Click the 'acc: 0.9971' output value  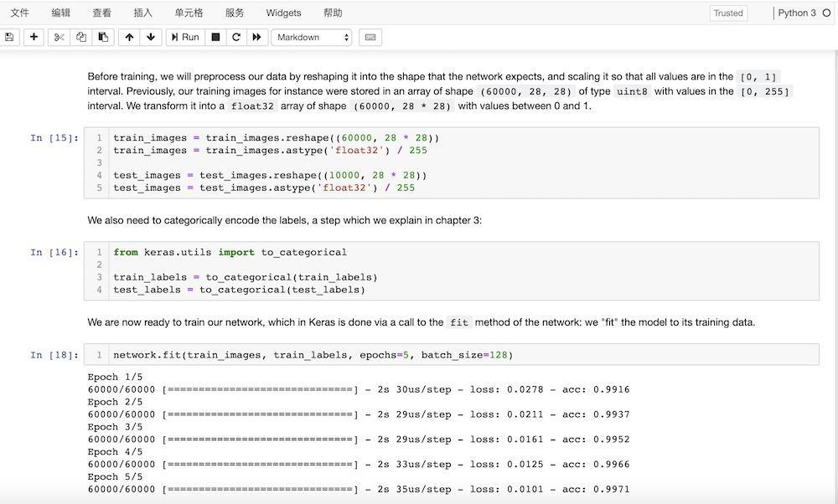596,489
